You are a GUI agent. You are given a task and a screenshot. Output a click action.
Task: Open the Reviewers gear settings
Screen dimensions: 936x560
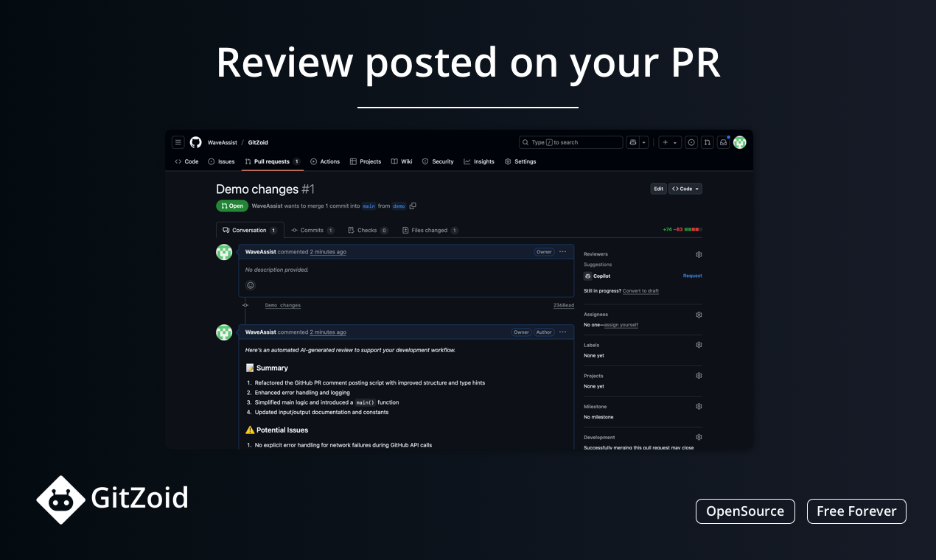(699, 254)
